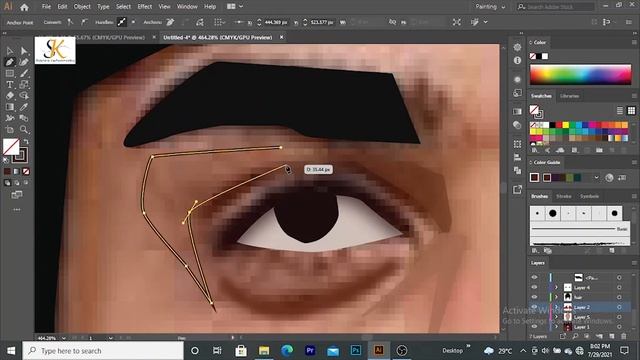Switch to Stroke tab
640x360 pixels.
pos(564,196)
